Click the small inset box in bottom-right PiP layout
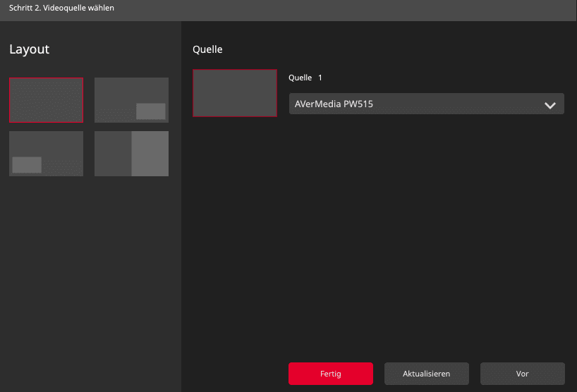The image size is (577, 392). click(x=150, y=111)
